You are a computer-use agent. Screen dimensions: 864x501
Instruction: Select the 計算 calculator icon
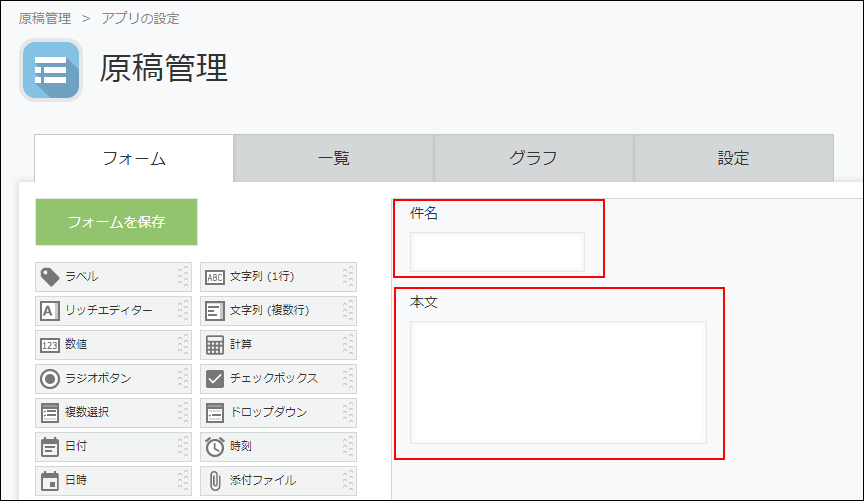215,345
